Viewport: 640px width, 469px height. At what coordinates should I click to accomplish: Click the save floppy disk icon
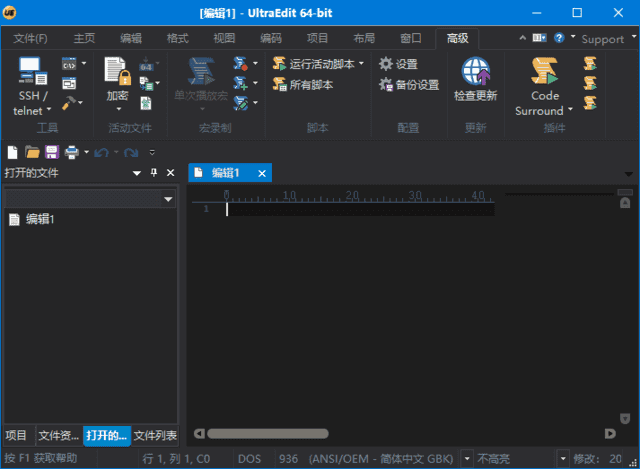pos(52,152)
